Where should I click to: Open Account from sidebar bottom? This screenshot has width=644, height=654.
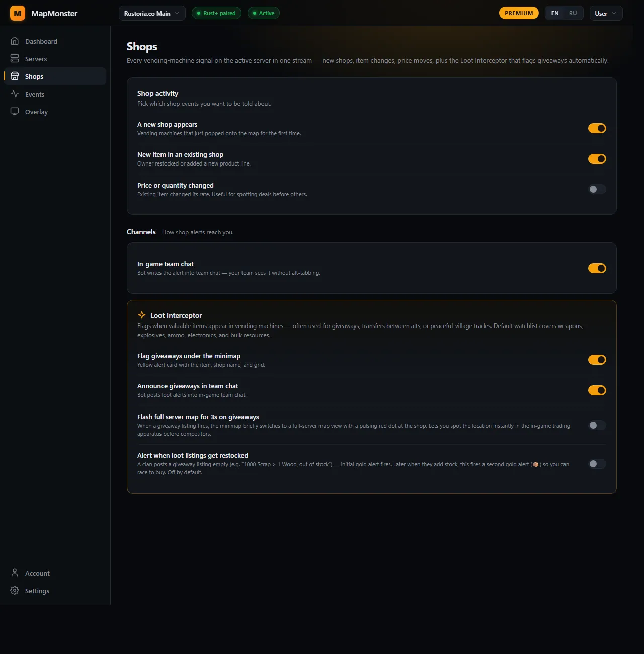click(55, 573)
